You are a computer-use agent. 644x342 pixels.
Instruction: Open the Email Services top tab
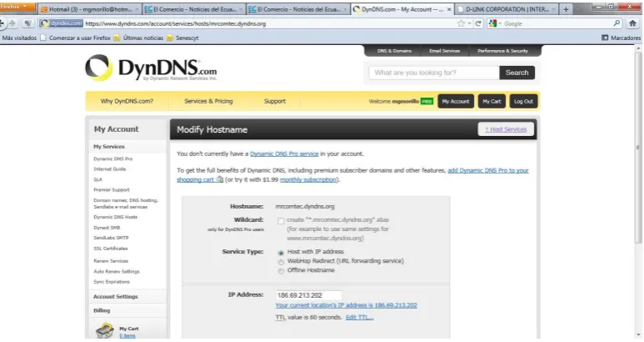pos(444,51)
